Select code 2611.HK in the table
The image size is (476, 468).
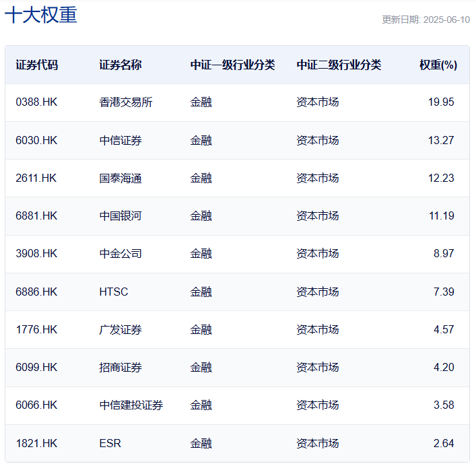coord(36,178)
